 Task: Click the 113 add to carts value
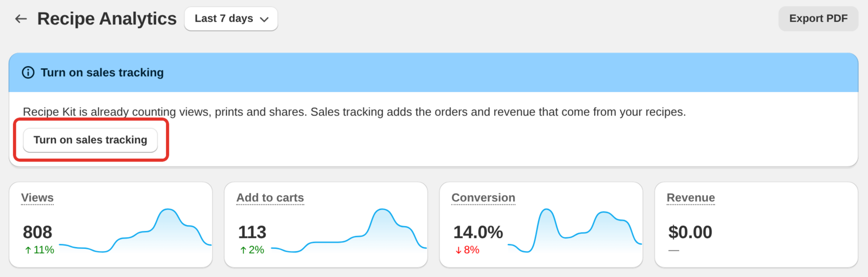tap(252, 232)
